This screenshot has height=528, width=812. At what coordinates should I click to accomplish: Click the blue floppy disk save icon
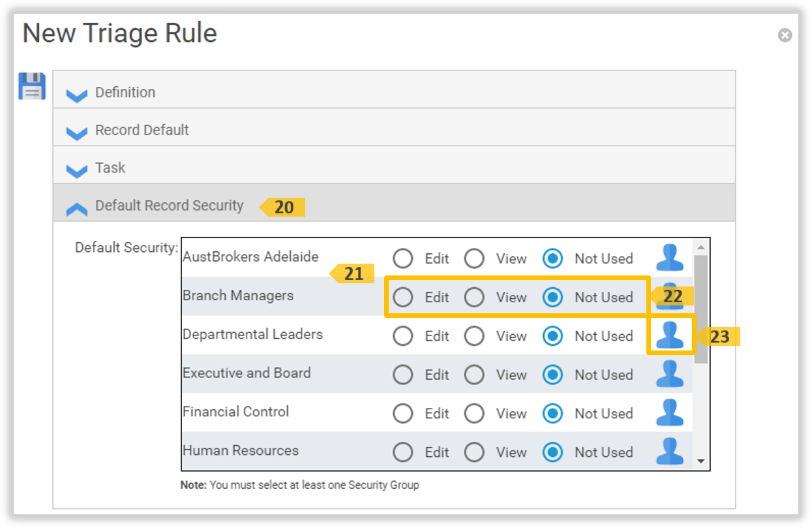click(32, 86)
